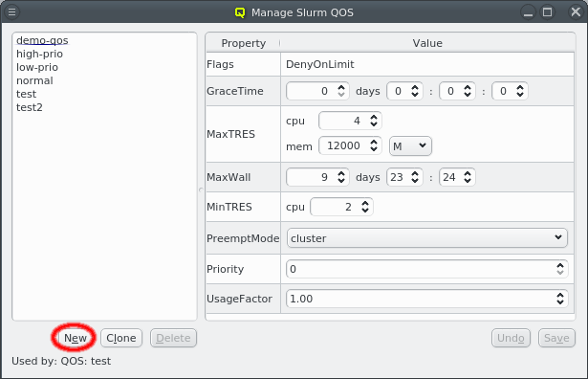The image size is (588, 379).
Task: Select demo-qos in the QOS list
Action: pyautogui.click(x=42, y=40)
